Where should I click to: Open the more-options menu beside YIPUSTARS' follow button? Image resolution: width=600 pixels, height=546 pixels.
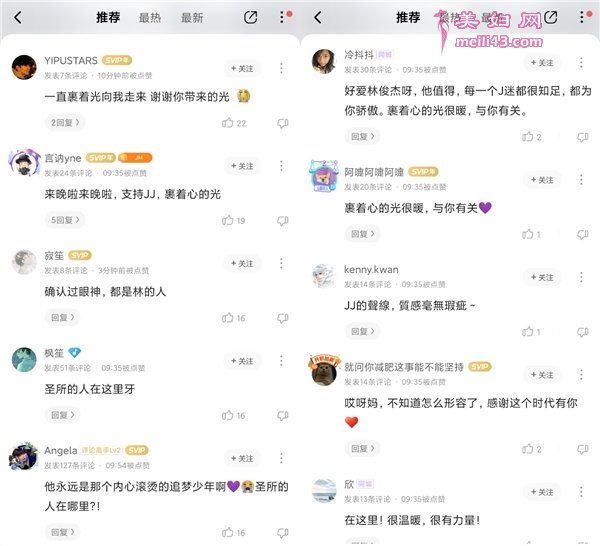tap(281, 68)
